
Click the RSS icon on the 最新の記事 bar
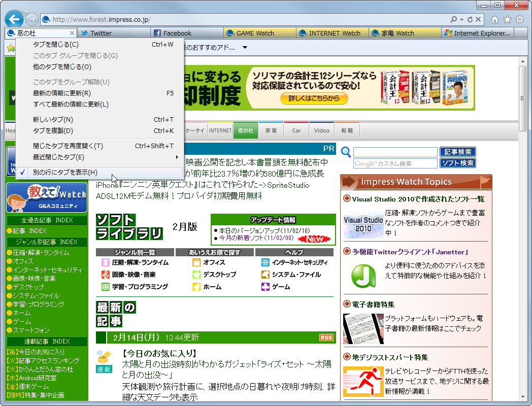click(x=326, y=337)
